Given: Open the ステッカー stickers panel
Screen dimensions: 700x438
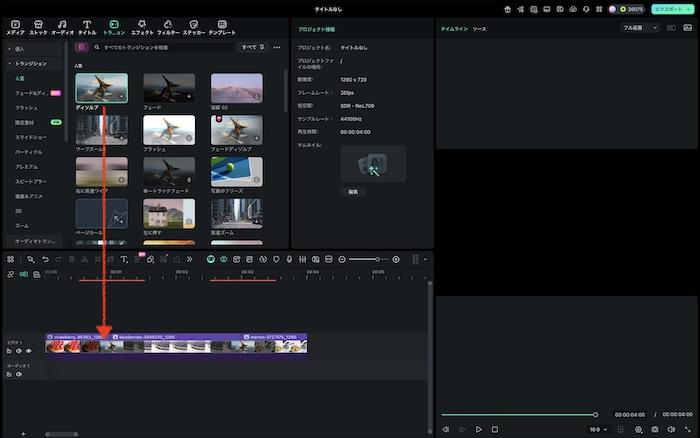Looking at the screenshot, I should [x=193, y=26].
